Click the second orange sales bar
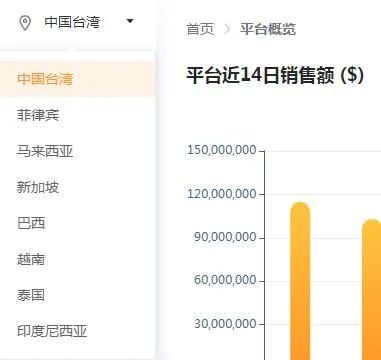Image resolution: width=381 pixels, height=360 pixels. coord(371,289)
